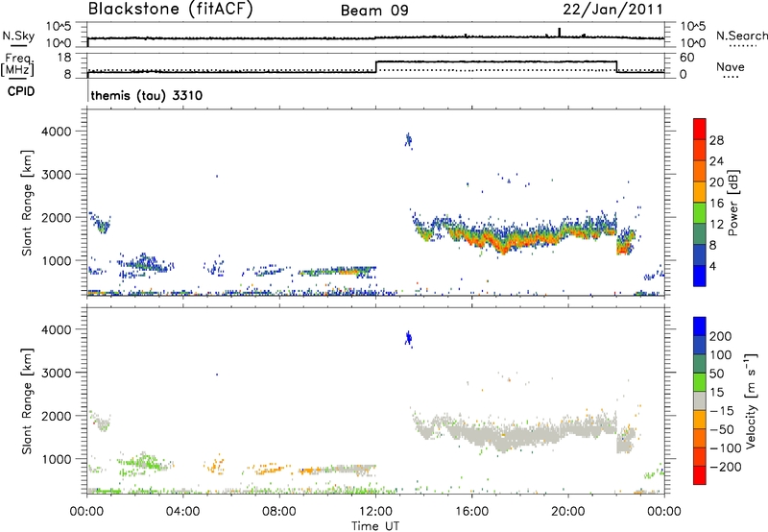768x532 pixels.
Task: Click the 16 tick on power colorbar
Action: point(716,204)
